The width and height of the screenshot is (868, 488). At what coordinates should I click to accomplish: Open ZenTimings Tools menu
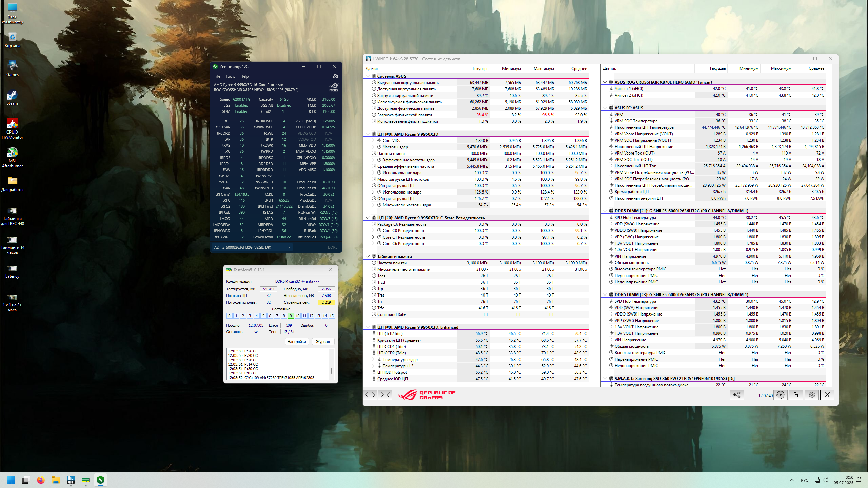(230, 76)
